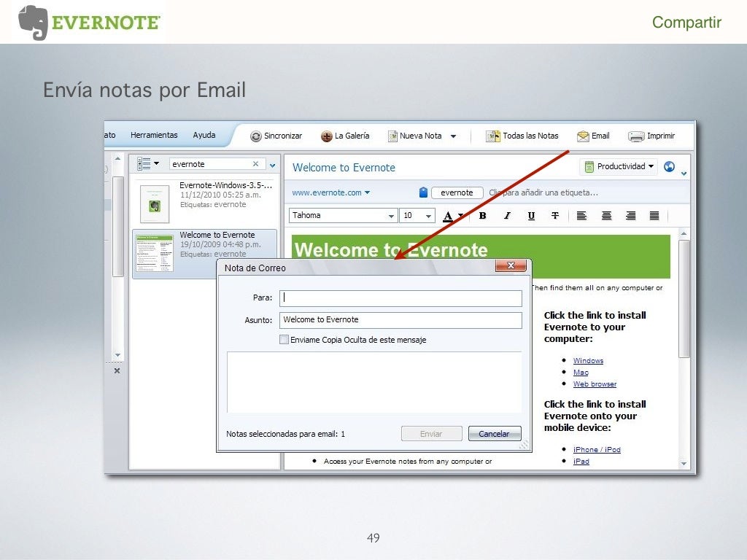Click the Enviar button
The width and height of the screenshot is (747, 560).
click(432, 434)
